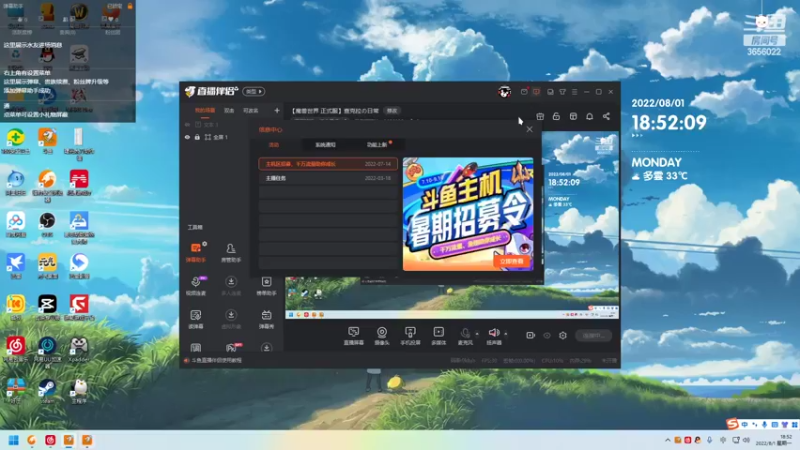800x450 pixels.
Task: Add 多媒体 multimedia source
Action: (438, 336)
